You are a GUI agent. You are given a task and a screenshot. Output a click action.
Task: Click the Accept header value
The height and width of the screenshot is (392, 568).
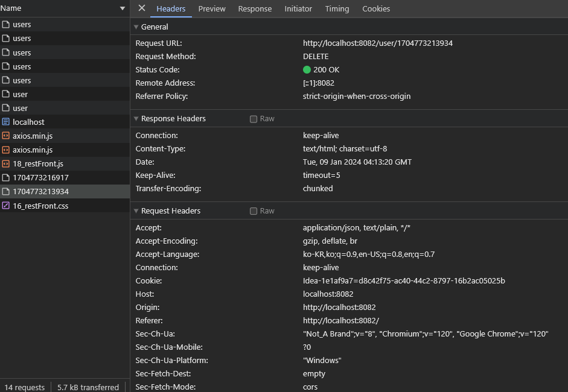pos(357,228)
